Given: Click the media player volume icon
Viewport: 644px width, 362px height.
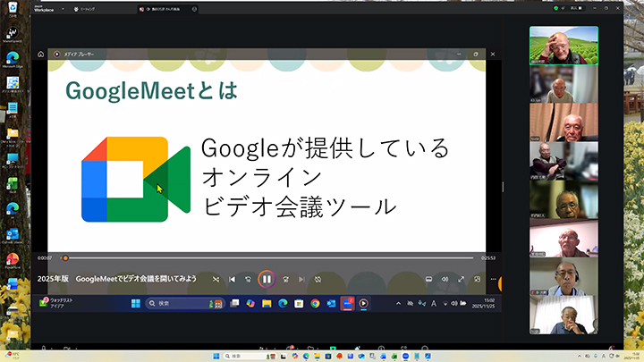Looking at the screenshot, I should [x=445, y=280].
